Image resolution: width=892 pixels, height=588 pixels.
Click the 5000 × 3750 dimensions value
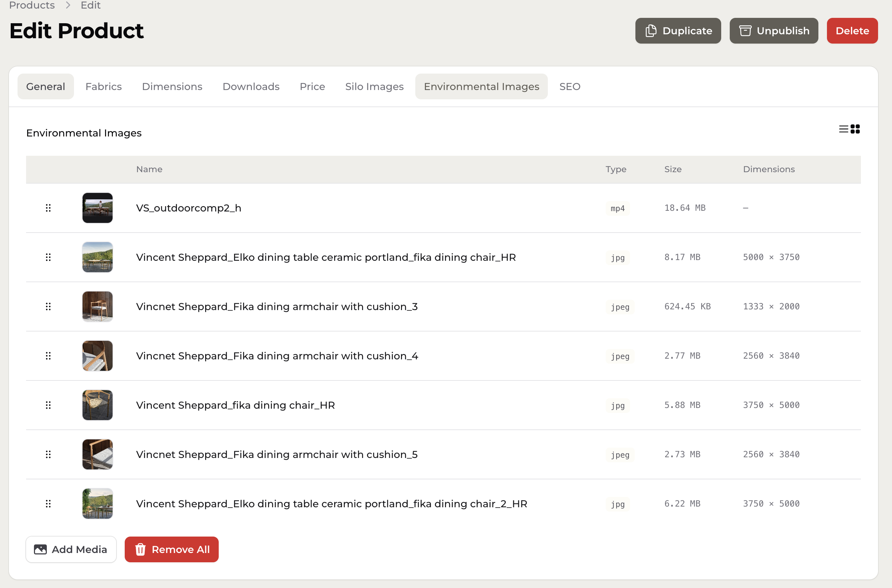771,257
